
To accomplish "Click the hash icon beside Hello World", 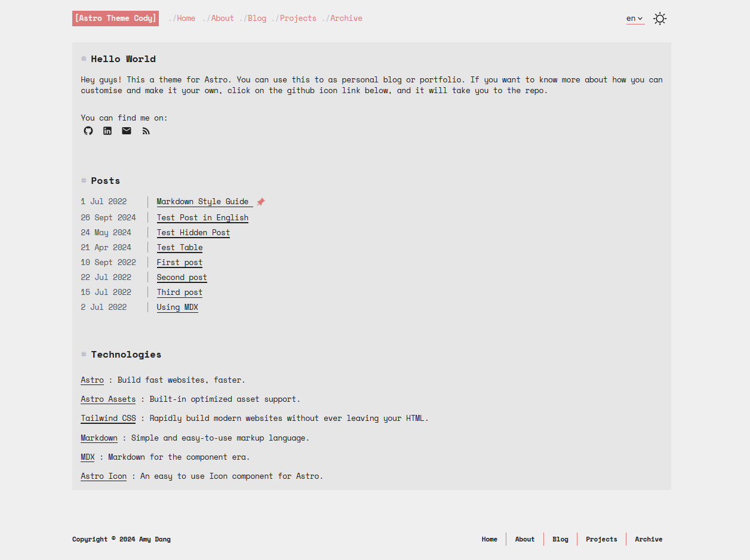I will coord(84,59).
